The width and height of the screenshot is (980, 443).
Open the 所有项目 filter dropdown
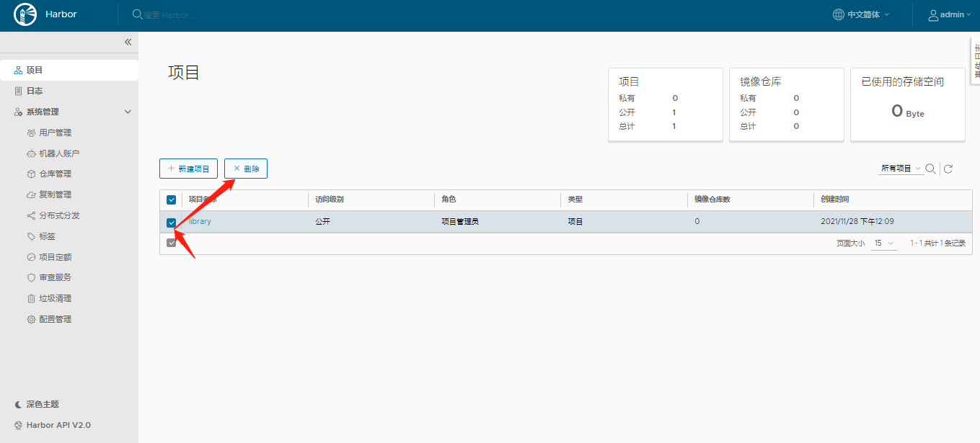click(901, 169)
